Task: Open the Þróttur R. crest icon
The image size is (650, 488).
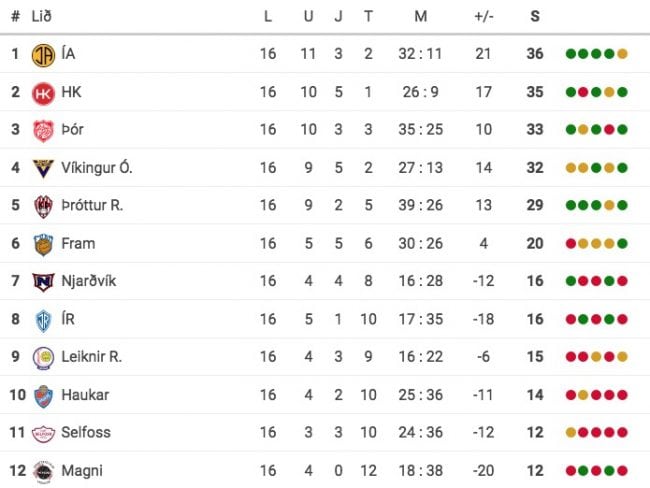Action: point(43,206)
